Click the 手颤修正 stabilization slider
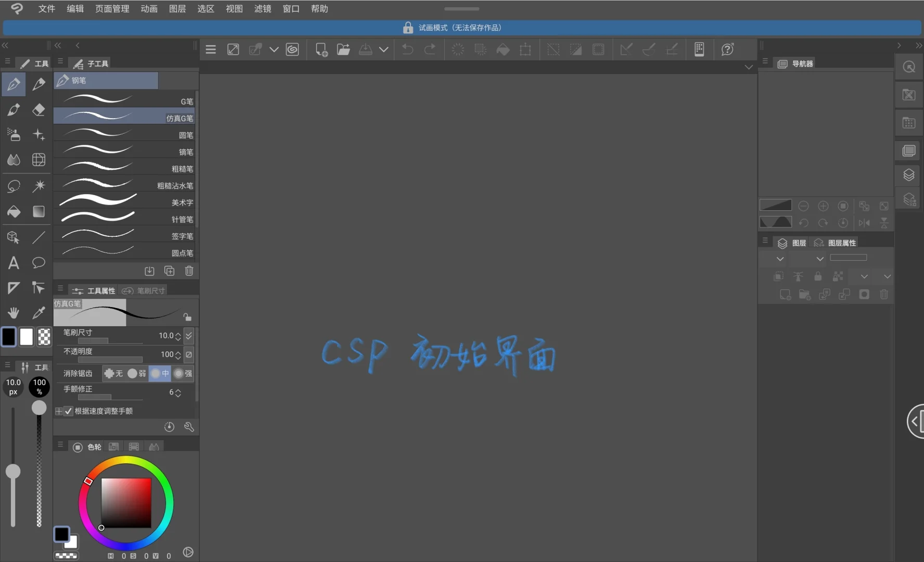This screenshot has width=924, height=562. pyautogui.click(x=110, y=397)
